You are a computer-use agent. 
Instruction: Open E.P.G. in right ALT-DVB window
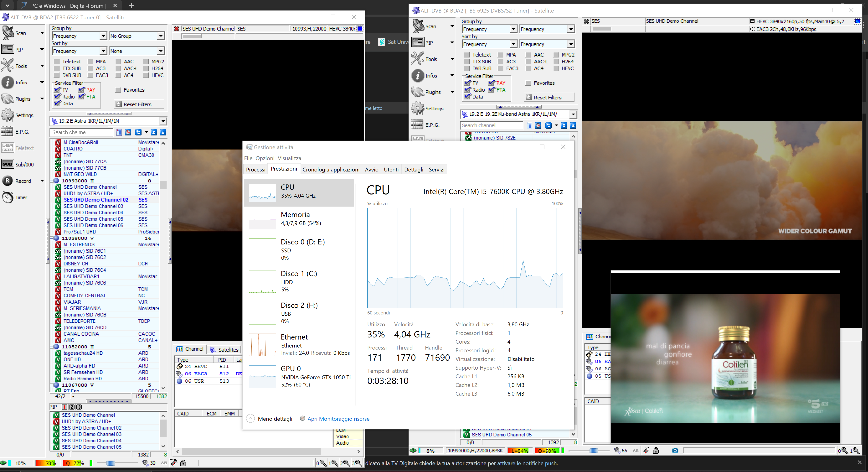tap(425, 125)
